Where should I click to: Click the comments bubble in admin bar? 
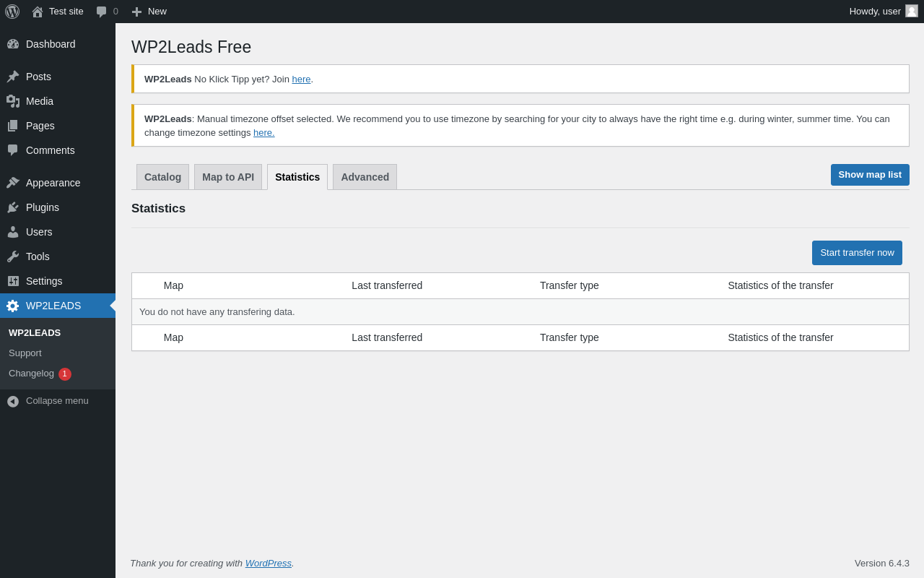tap(102, 12)
